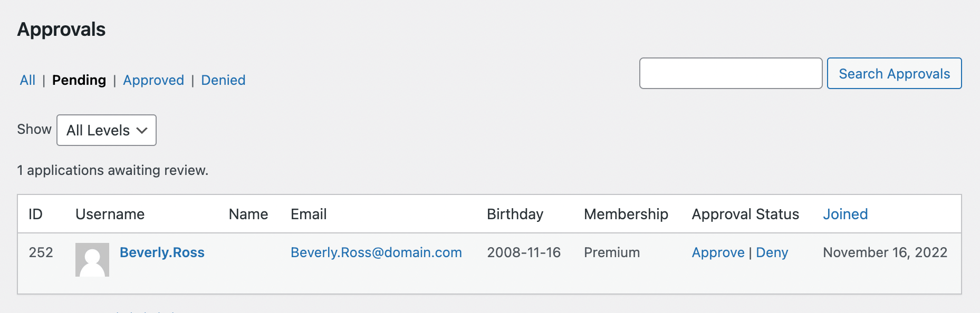Click the Beverly.Ross@domain.com email link

(x=376, y=253)
